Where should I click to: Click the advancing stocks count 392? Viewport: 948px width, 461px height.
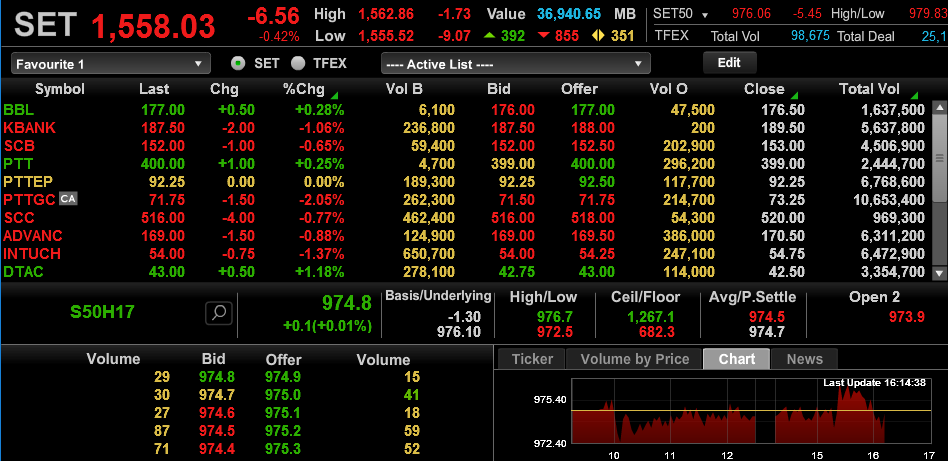point(513,36)
